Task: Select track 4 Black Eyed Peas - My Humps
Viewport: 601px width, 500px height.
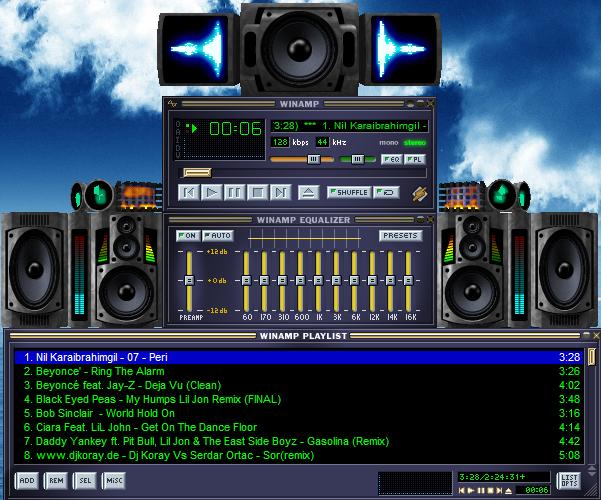Action: 299,399
